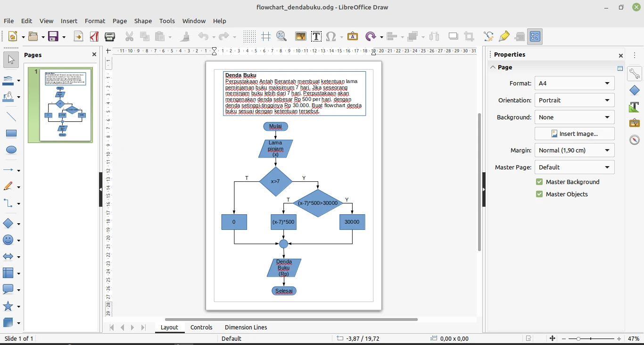Close the Properties sidebar deck
644x345 pixels.
coord(620,55)
